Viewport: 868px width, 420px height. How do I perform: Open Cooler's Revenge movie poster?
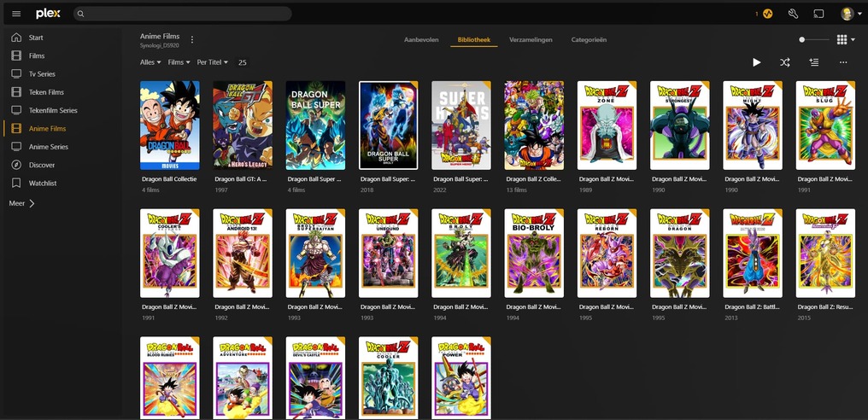[170, 254]
